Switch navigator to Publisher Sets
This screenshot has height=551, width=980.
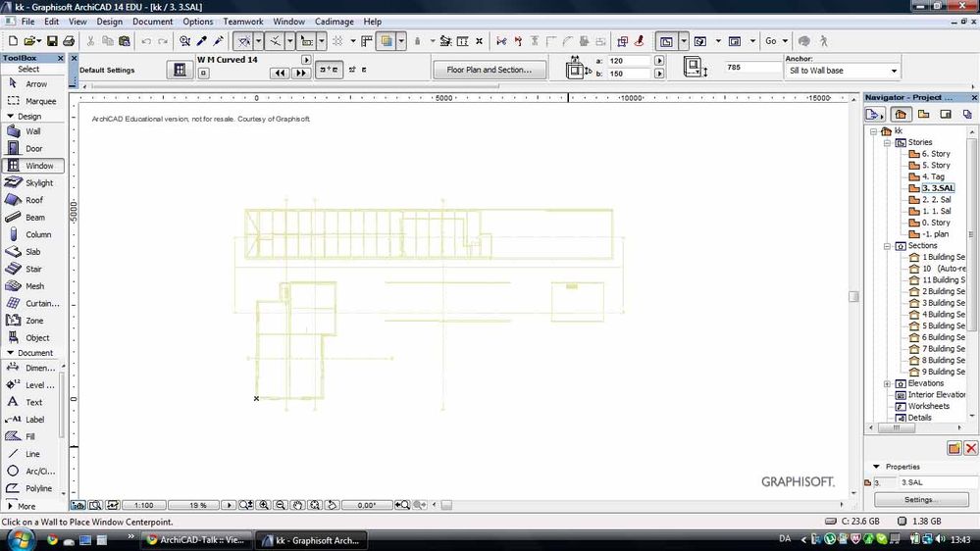pyautogui.click(x=967, y=115)
